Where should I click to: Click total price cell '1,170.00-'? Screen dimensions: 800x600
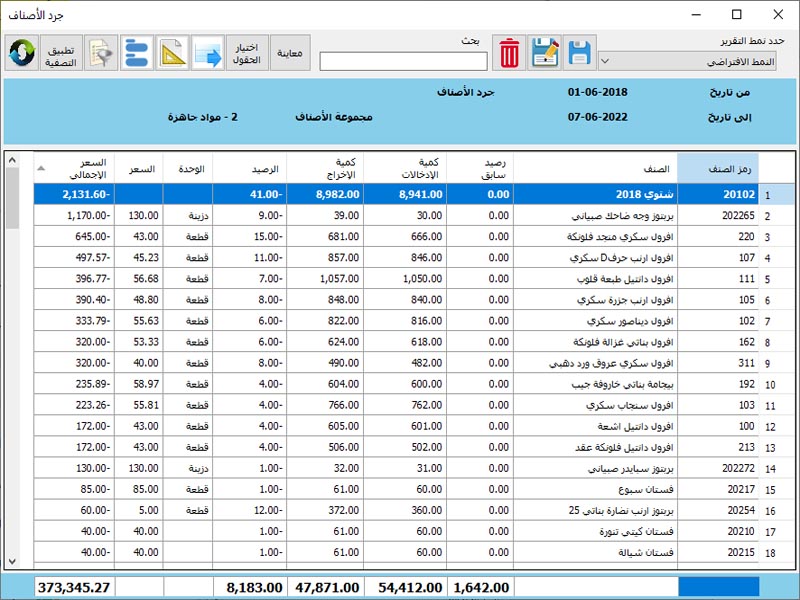click(74, 215)
